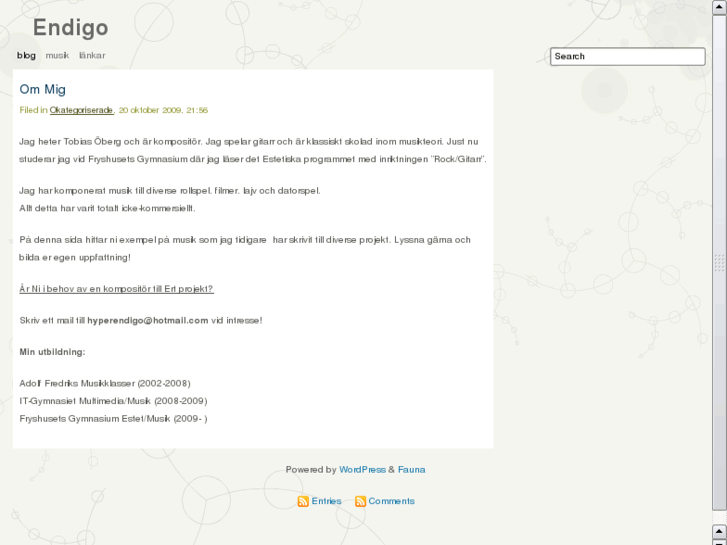727x545 pixels.
Task: Click into the Search field
Action: pos(628,56)
